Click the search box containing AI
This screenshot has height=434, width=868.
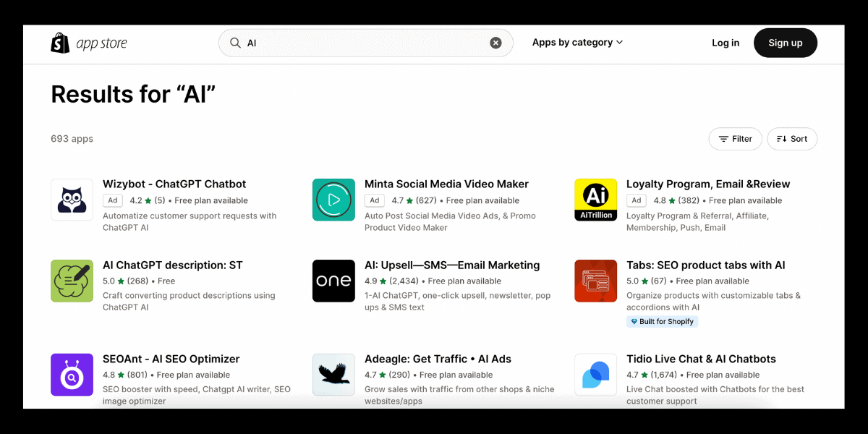click(366, 43)
